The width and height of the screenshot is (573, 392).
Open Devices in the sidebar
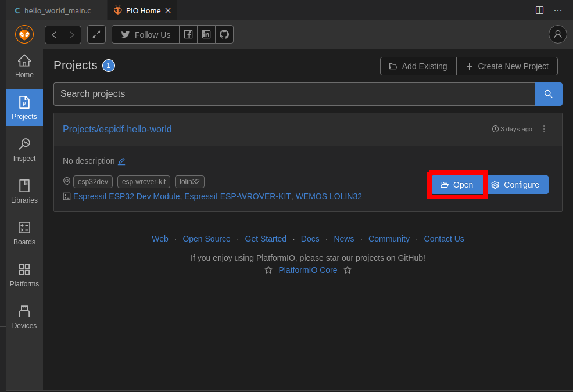click(x=24, y=317)
